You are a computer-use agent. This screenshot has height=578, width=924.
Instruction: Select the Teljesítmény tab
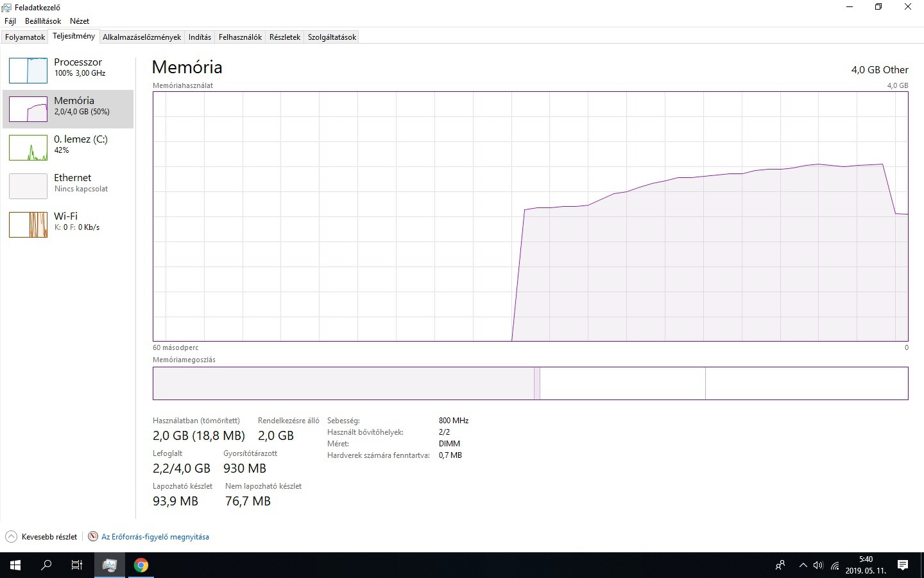[74, 37]
